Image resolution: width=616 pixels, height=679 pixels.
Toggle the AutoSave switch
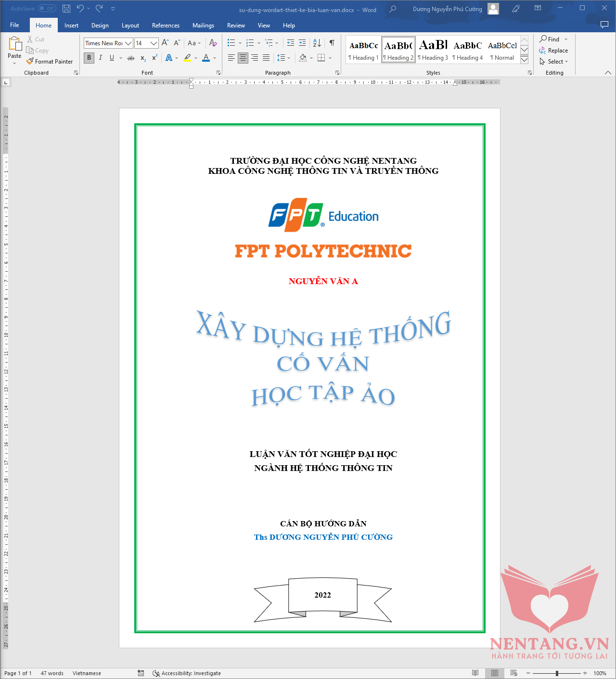pyautogui.click(x=47, y=9)
